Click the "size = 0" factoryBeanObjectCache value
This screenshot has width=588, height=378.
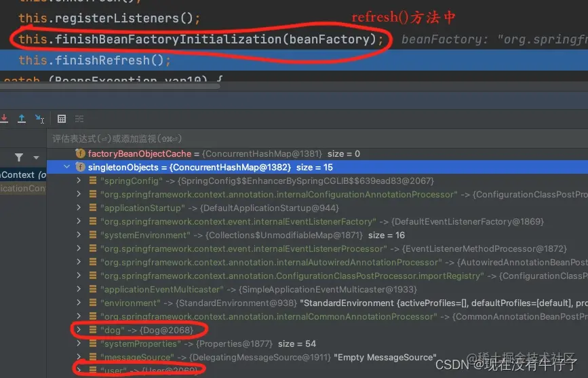point(343,153)
